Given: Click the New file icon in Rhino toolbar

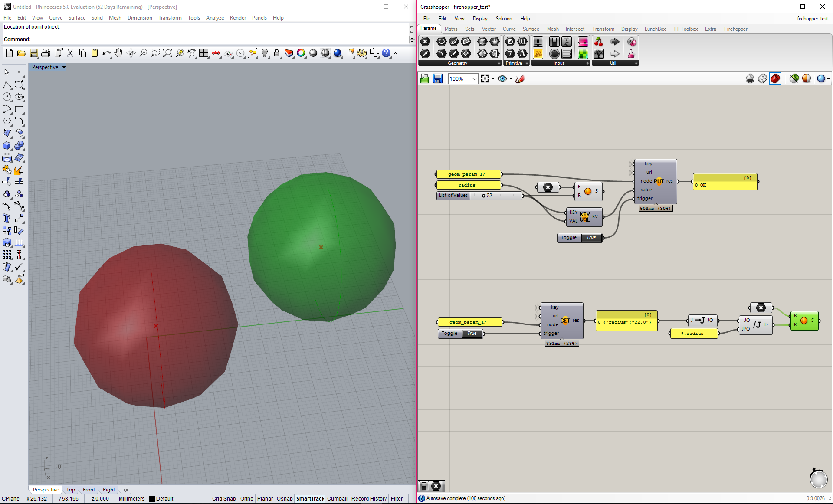Looking at the screenshot, I should 9,53.
